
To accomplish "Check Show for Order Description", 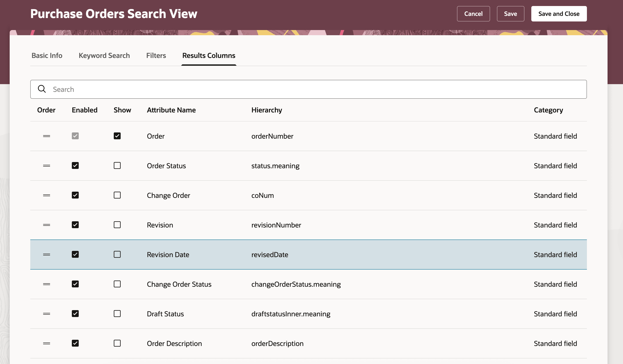I will coord(117,343).
